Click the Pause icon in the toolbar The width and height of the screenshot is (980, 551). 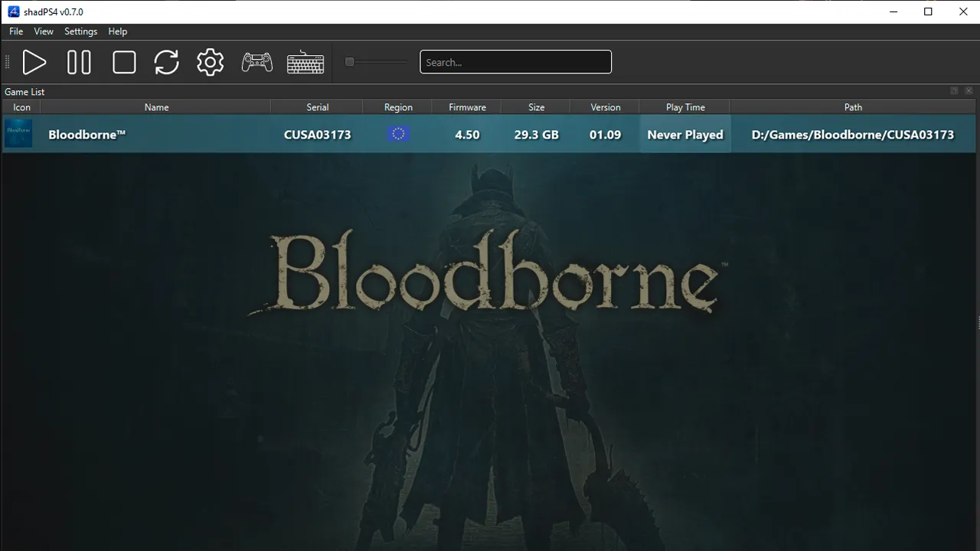[x=79, y=62]
